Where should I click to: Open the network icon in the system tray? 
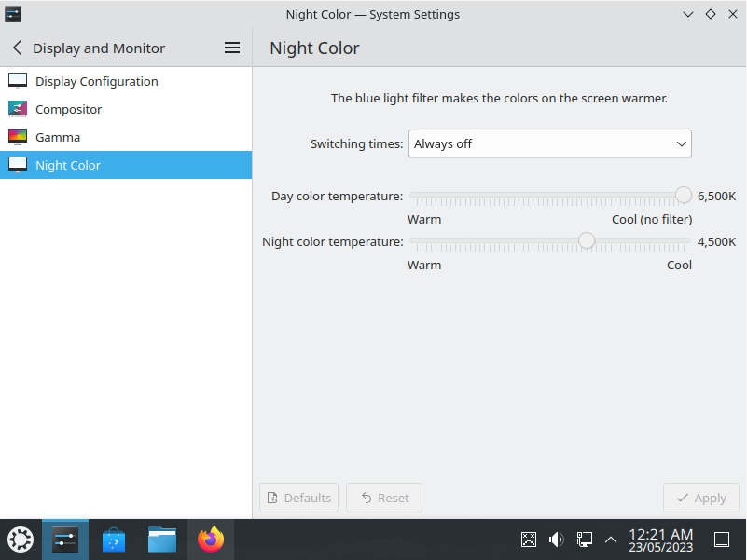click(584, 539)
